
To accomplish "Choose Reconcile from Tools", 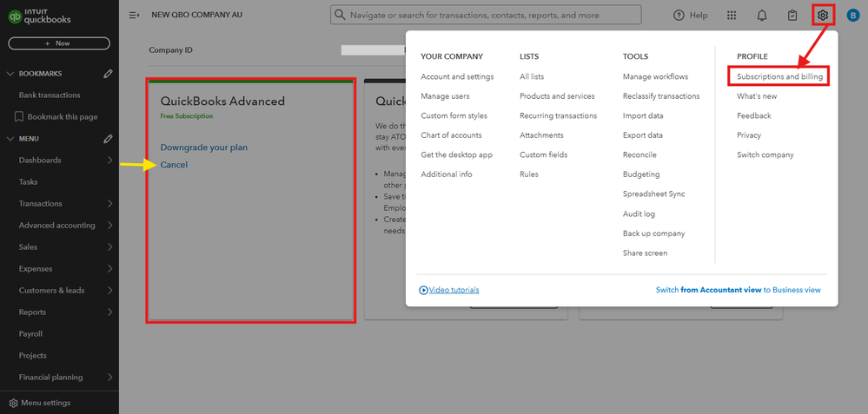I will (x=639, y=154).
